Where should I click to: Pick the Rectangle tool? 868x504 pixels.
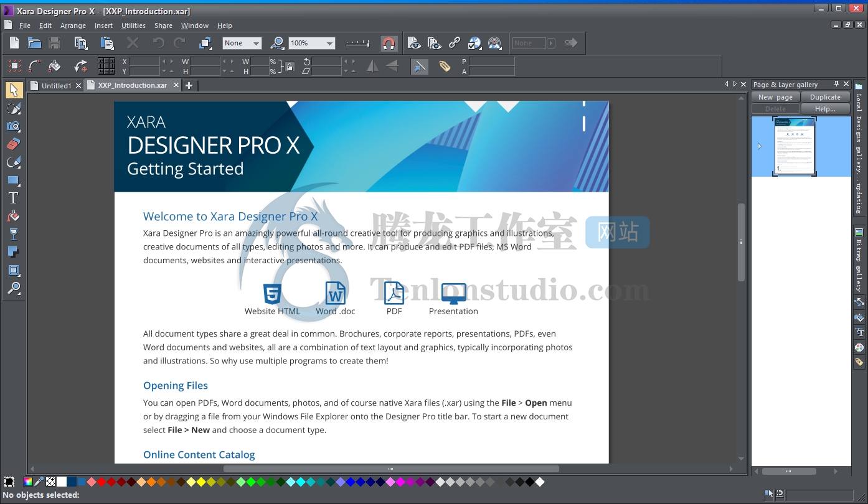pyautogui.click(x=14, y=180)
